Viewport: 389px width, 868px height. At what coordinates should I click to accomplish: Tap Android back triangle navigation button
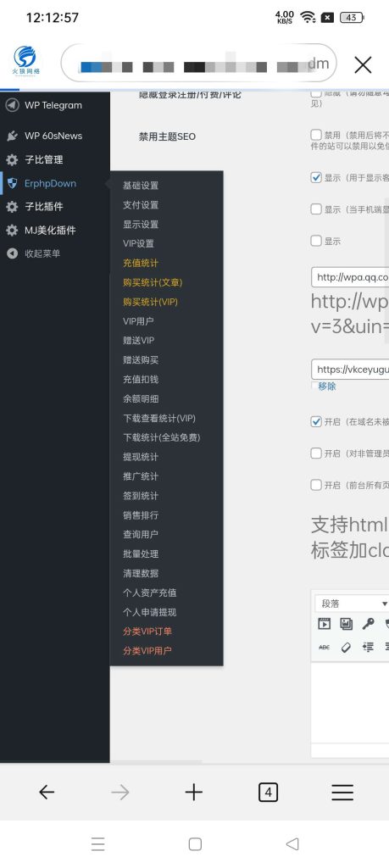tap(292, 843)
